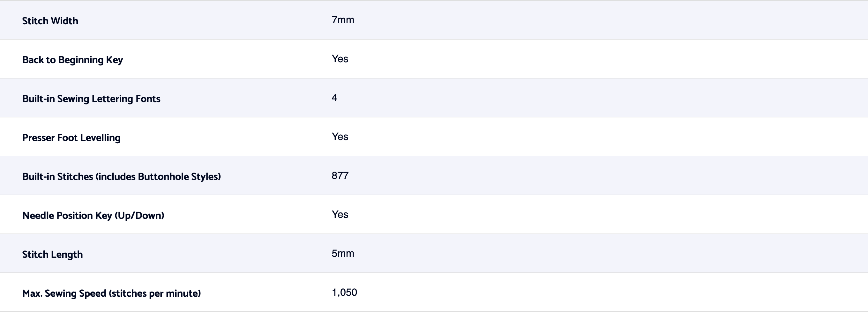Click the Back to Beginning Key label
The image size is (868, 312).
72,60
